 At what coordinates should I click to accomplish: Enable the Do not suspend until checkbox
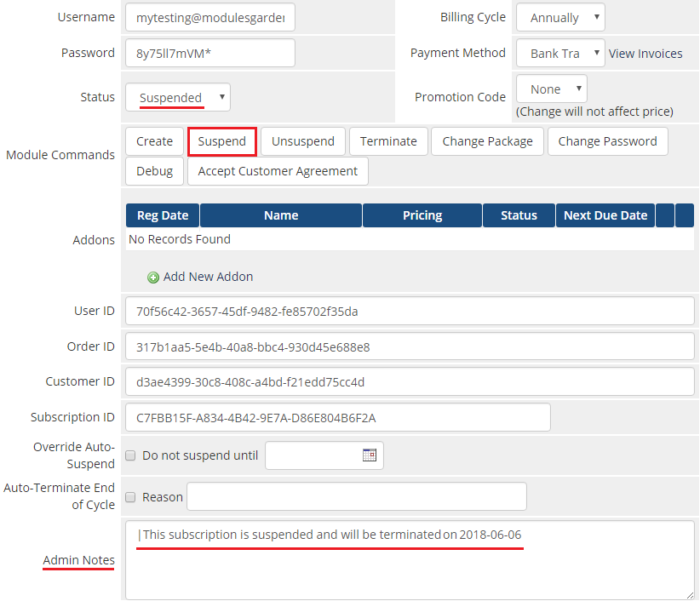click(131, 455)
